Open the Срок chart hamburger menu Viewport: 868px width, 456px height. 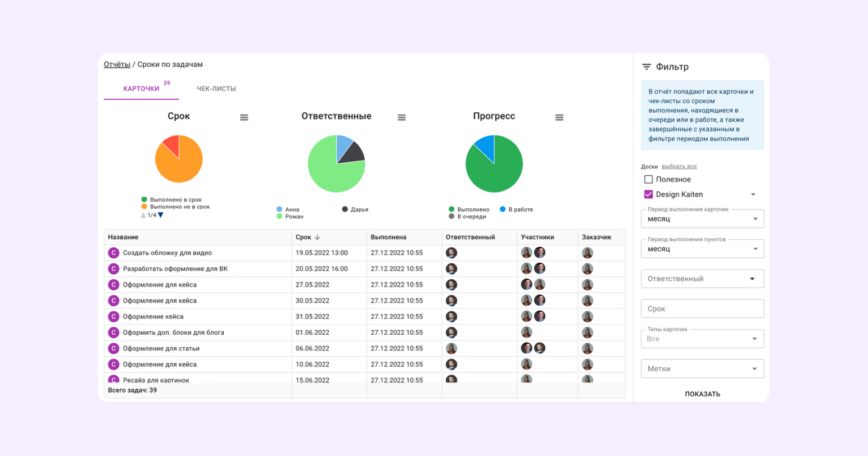(244, 117)
